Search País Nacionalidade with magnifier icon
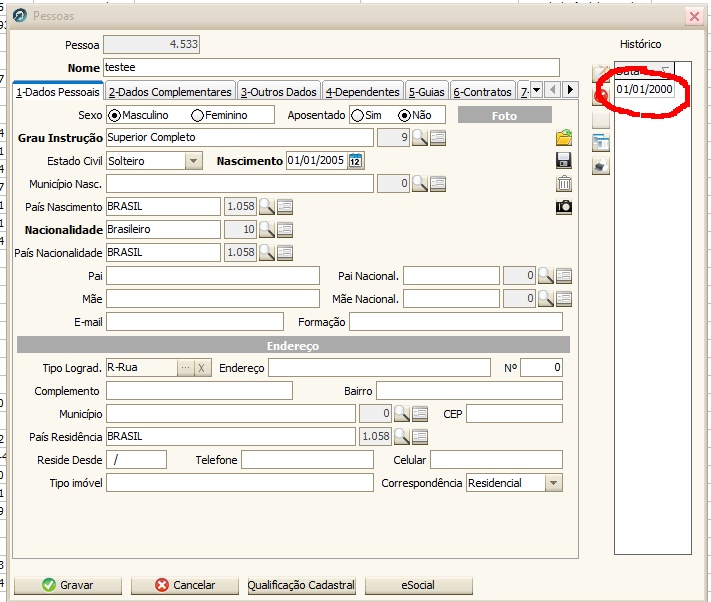This screenshot has height=602, width=711. click(x=267, y=252)
